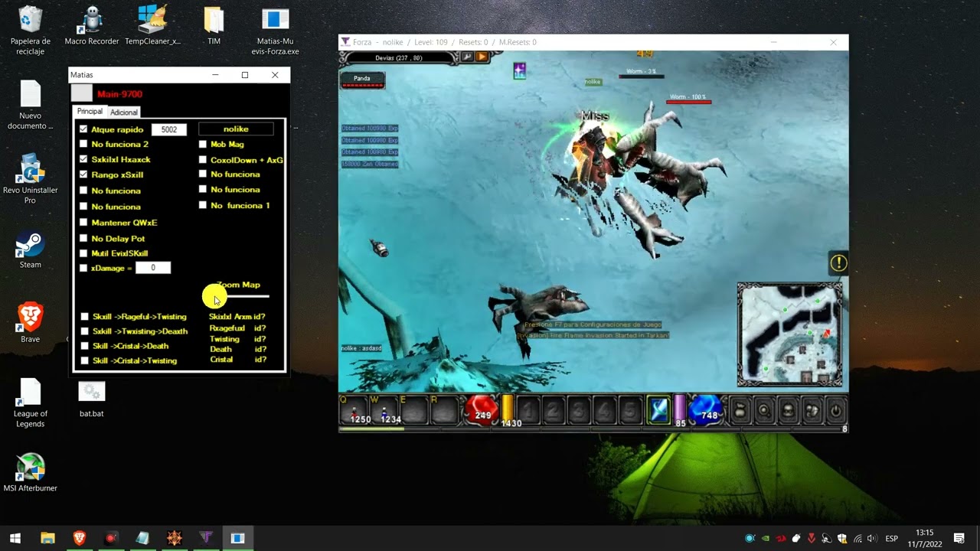Click the nolike character name field
The width and height of the screenshot is (980, 551).
click(x=236, y=129)
